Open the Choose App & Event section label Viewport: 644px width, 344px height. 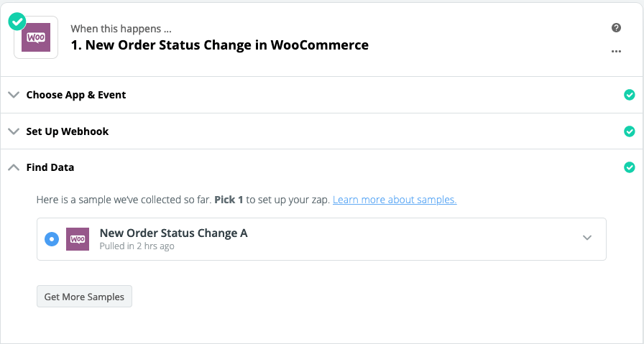[76, 95]
